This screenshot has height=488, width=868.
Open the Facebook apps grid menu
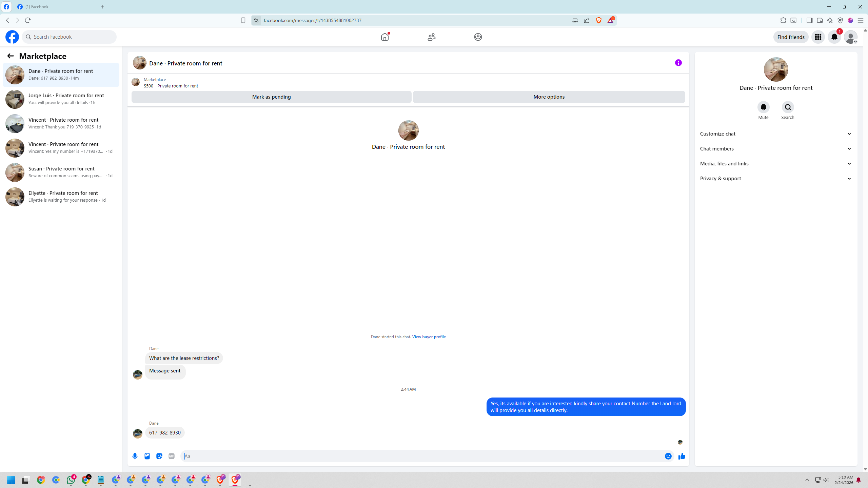click(818, 37)
